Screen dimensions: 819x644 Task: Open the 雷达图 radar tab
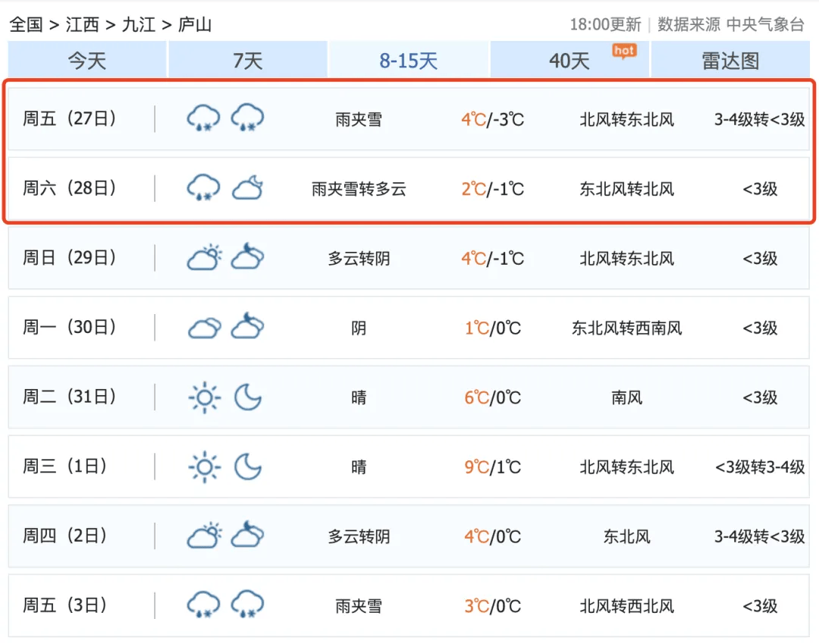coord(730,61)
